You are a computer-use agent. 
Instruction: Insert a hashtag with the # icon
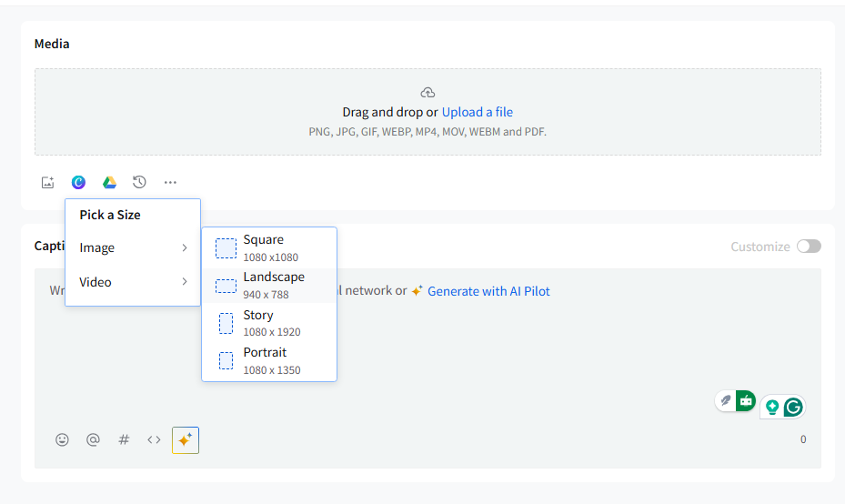tap(124, 439)
